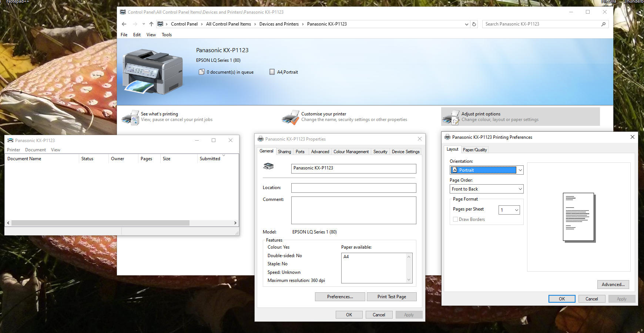Switch to Device Settings tab

(406, 152)
